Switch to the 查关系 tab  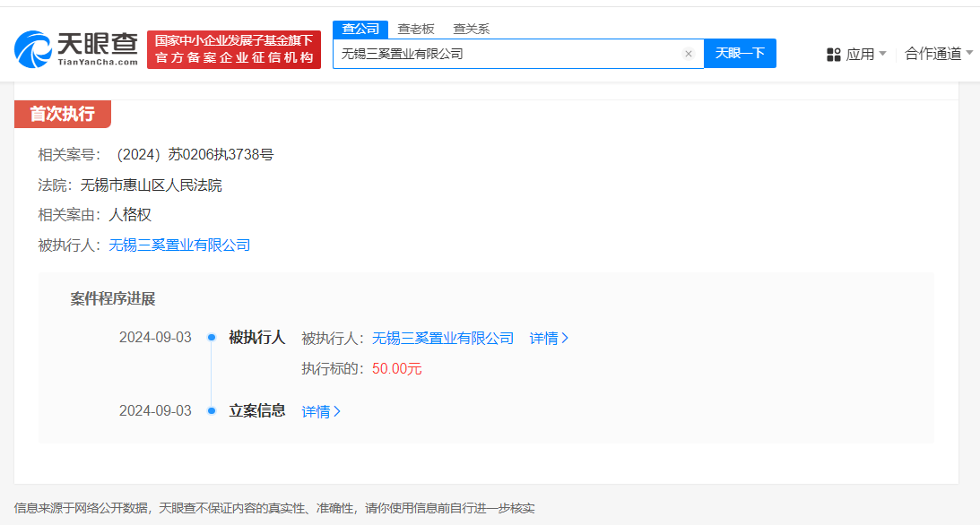click(472, 29)
